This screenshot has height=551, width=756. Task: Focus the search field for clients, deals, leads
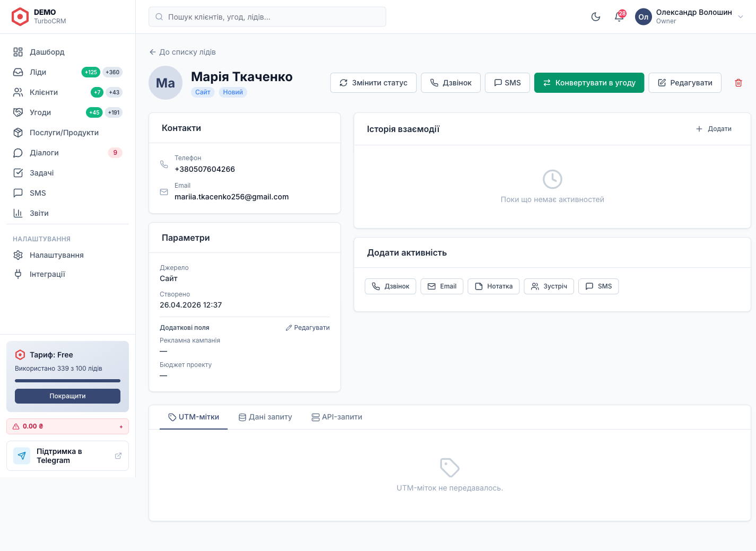267,16
